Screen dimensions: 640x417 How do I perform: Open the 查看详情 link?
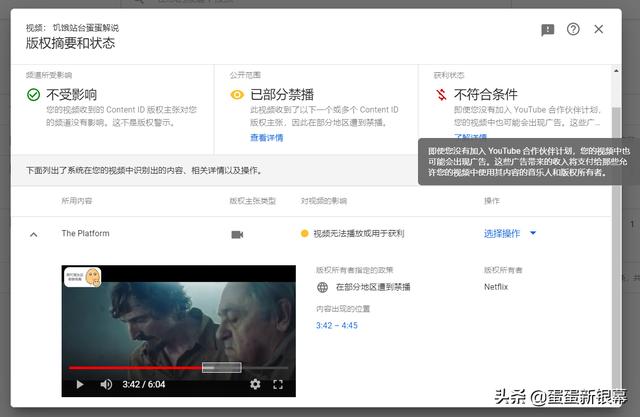coord(267,138)
